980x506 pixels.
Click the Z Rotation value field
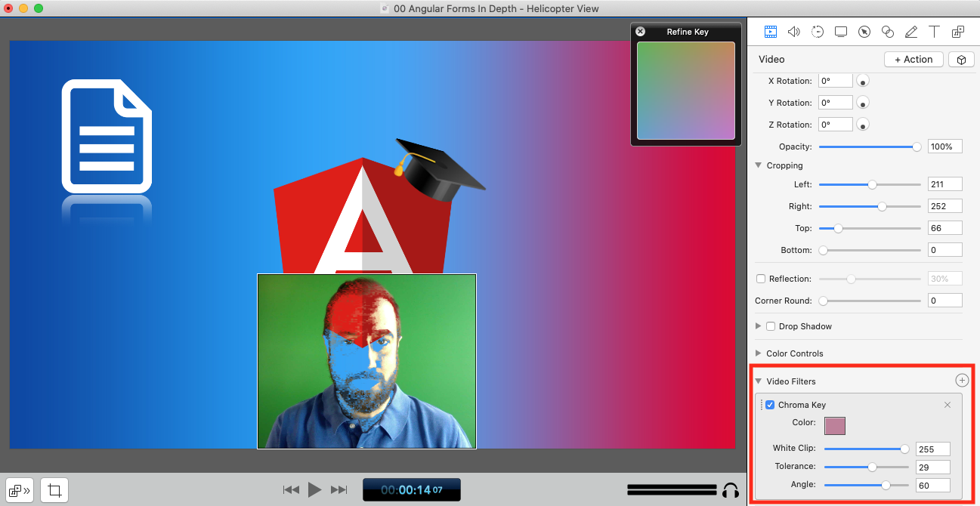point(836,125)
